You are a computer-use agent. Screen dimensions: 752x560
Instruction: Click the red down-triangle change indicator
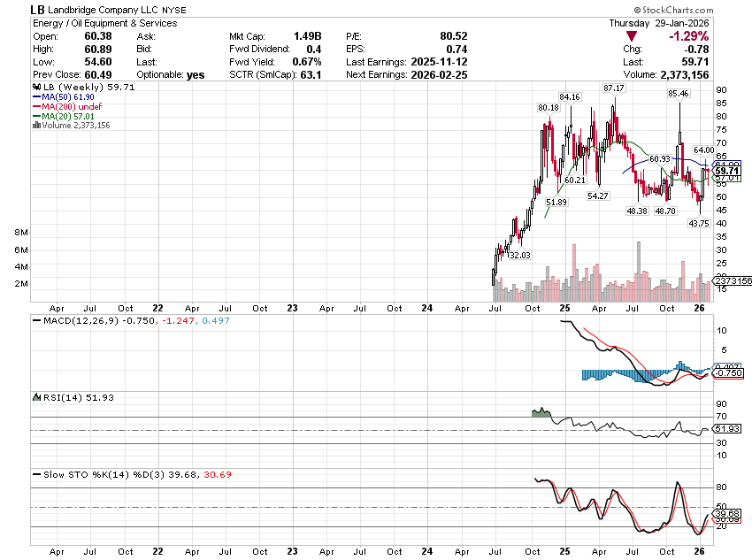[x=630, y=36]
